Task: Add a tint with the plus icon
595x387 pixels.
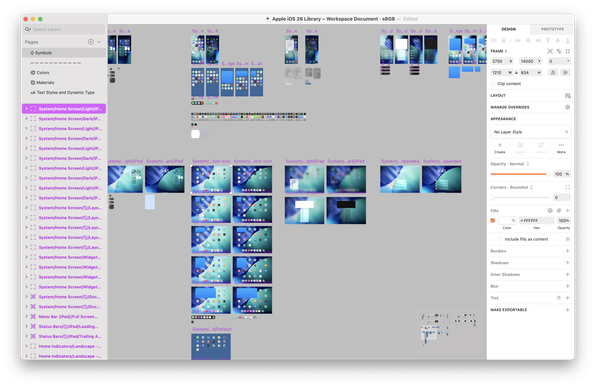Action: click(x=568, y=298)
